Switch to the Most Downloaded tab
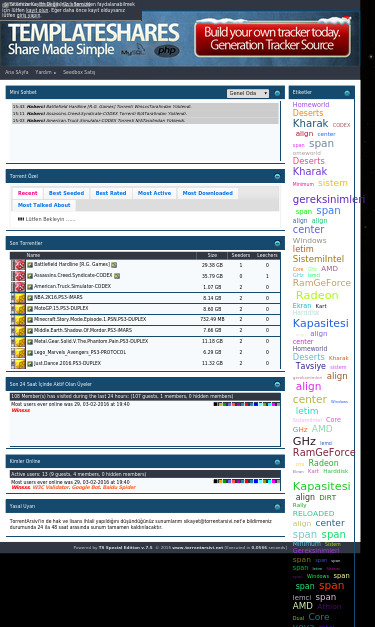 (207, 193)
